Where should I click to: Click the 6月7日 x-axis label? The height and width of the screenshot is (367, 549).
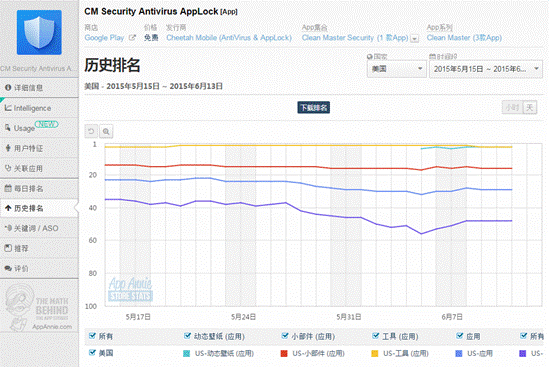[x=452, y=317]
